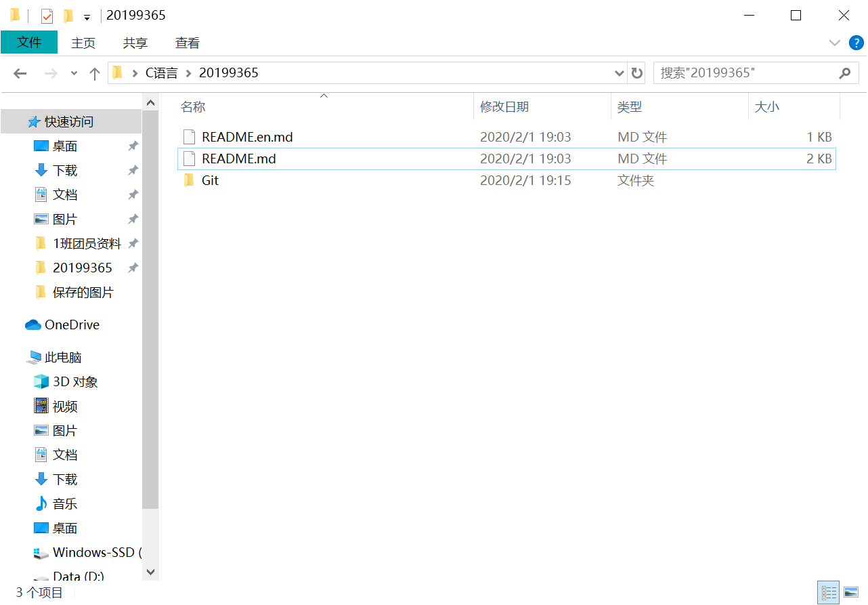Refresh the folder with the refresh icon
The width and height of the screenshot is (868, 605).
pyautogui.click(x=636, y=73)
